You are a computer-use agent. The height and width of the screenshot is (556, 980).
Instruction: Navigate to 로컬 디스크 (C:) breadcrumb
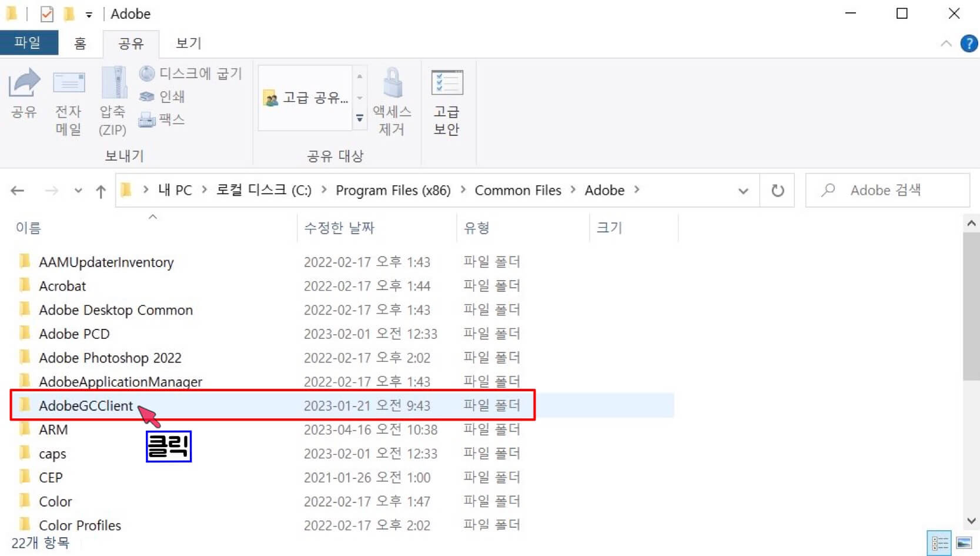click(263, 190)
